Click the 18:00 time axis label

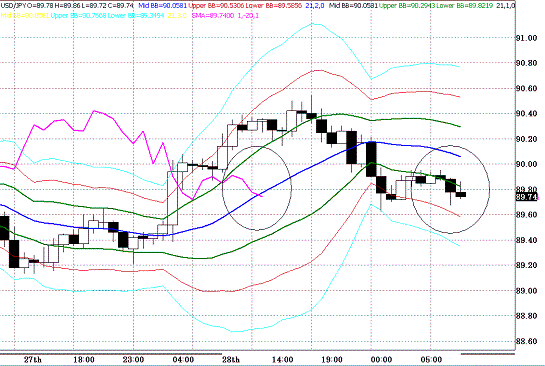pyautogui.click(x=84, y=359)
